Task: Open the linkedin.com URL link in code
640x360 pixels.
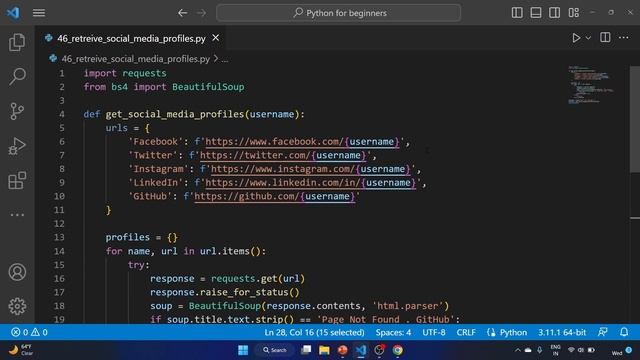Action: coord(310,183)
